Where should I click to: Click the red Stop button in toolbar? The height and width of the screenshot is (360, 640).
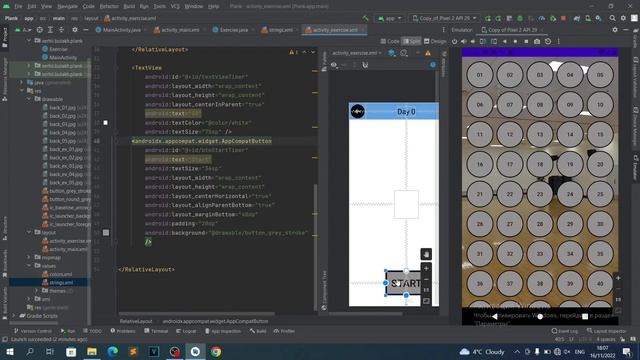(x=564, y=18)
